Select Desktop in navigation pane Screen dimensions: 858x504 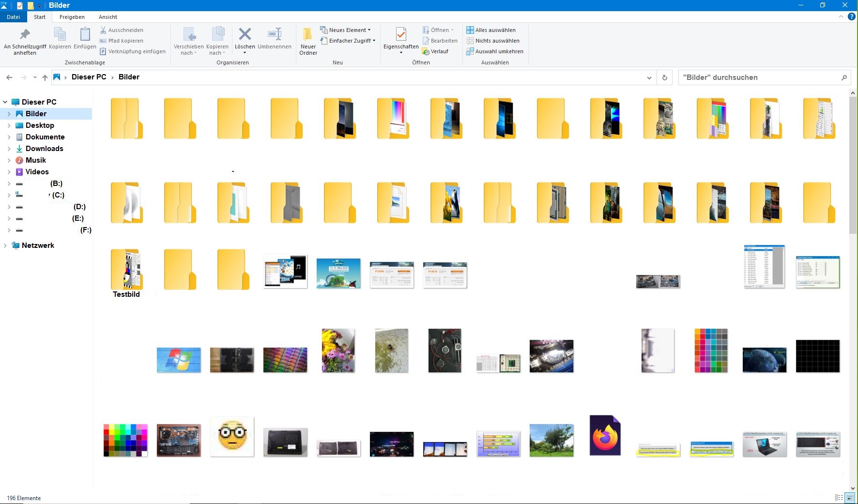40,125
